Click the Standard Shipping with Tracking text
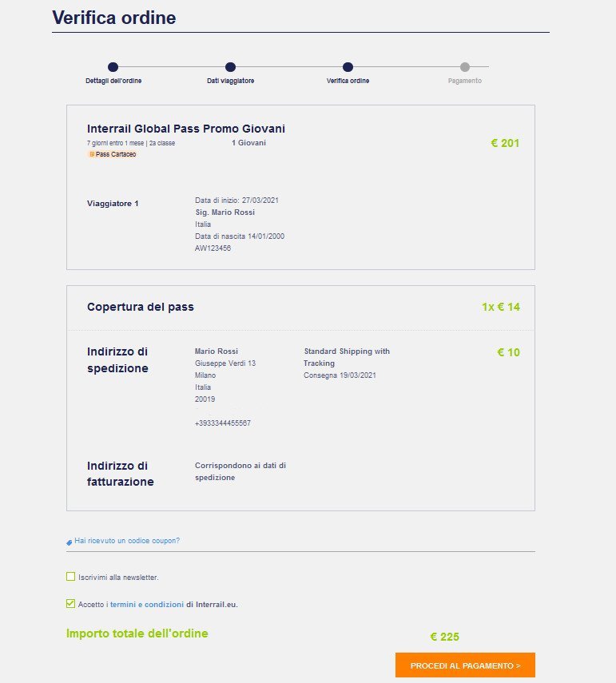The image size is (616, 683). 347,357
